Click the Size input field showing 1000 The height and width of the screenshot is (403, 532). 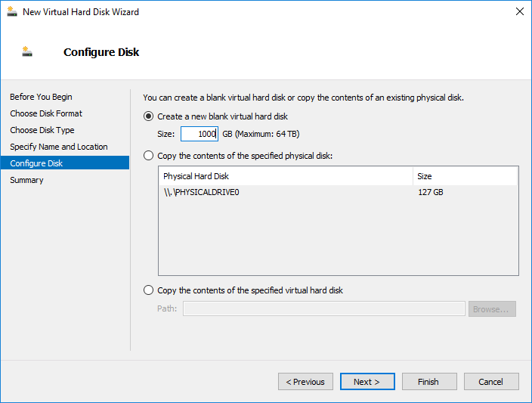pyautogui.click(x=199, y=134)
